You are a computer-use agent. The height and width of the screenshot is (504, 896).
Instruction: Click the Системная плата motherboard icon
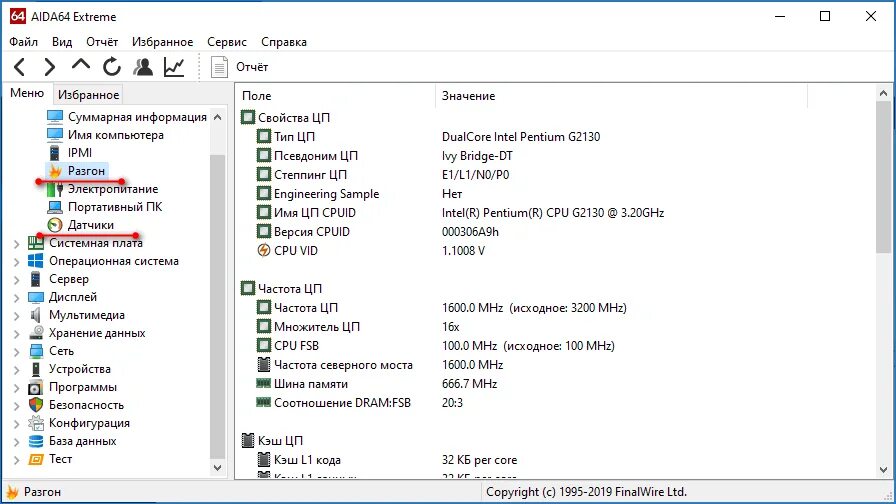pos(36,243)
